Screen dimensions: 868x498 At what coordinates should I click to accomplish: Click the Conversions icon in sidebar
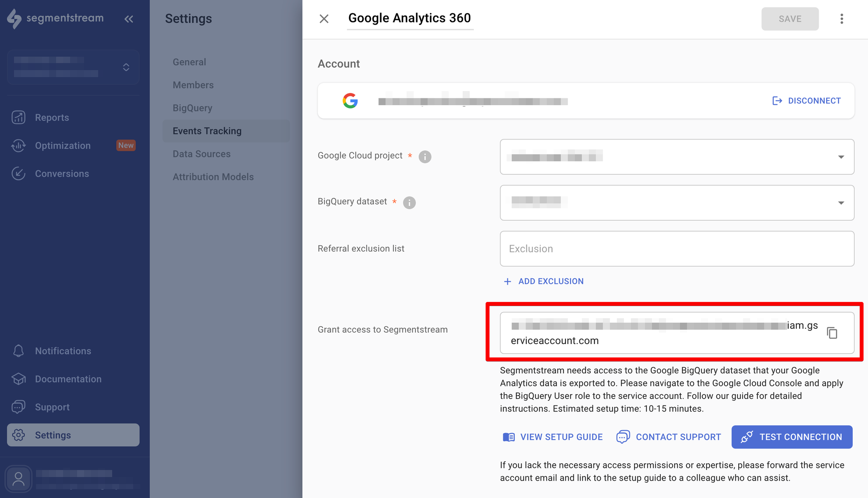[19, 173]
